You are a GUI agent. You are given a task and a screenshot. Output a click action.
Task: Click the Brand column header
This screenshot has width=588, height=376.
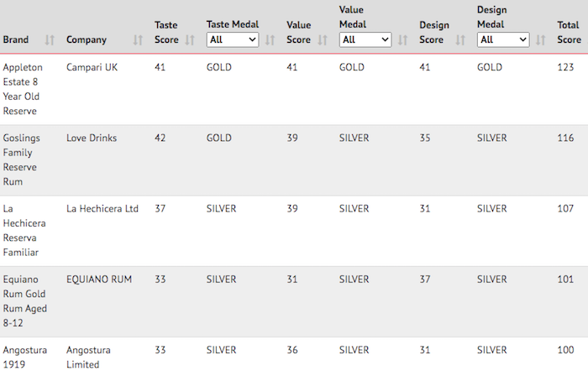[x=16, y=39]
